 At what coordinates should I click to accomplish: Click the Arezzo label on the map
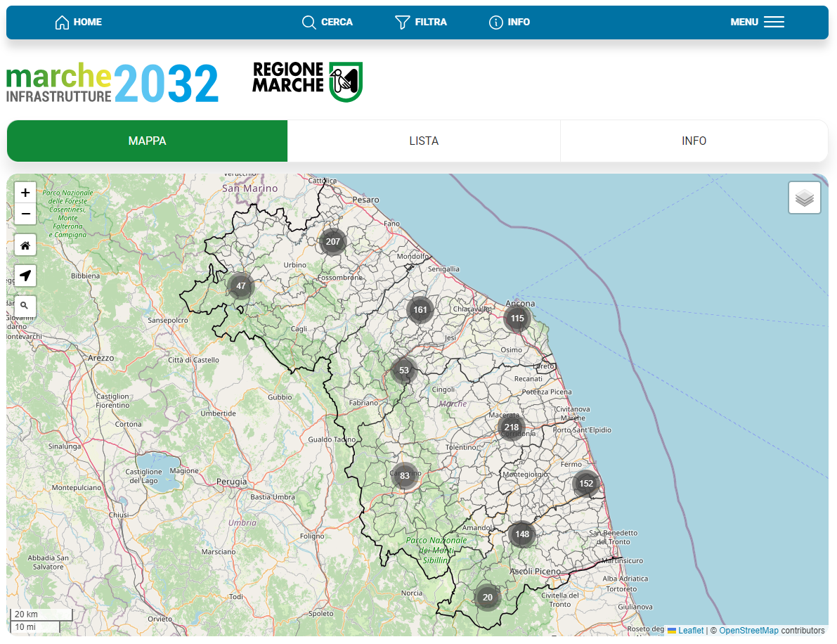101,358
